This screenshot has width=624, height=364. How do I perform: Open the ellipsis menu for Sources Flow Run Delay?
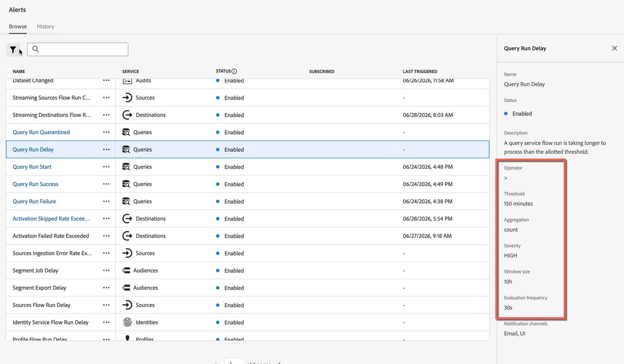106,305
